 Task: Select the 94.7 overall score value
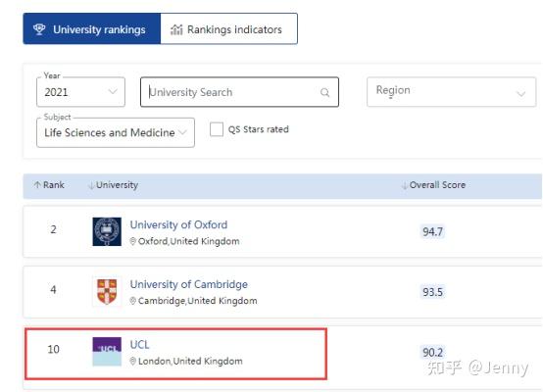coord(432,231)
